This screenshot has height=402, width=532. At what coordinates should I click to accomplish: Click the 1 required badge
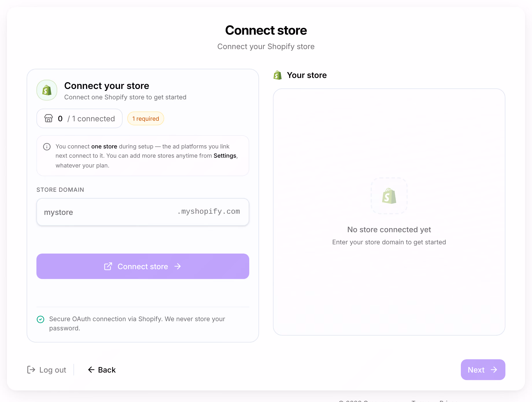tap(146, 118)
